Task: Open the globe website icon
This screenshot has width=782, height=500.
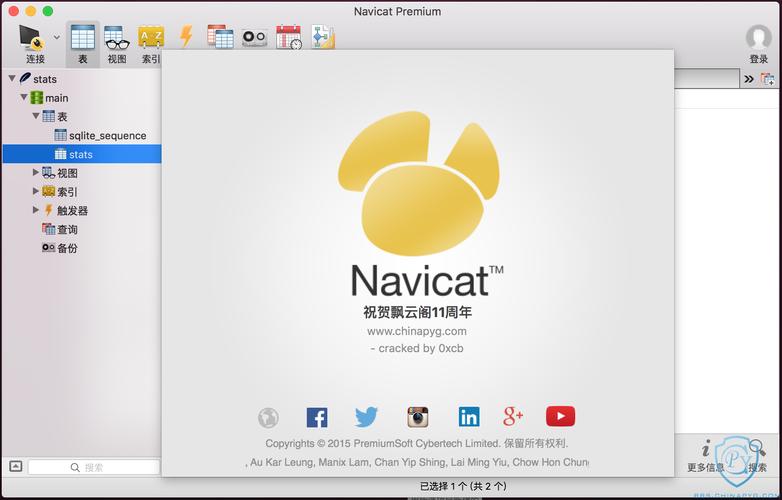Action: pyautogui.click(x=268, y=418)
